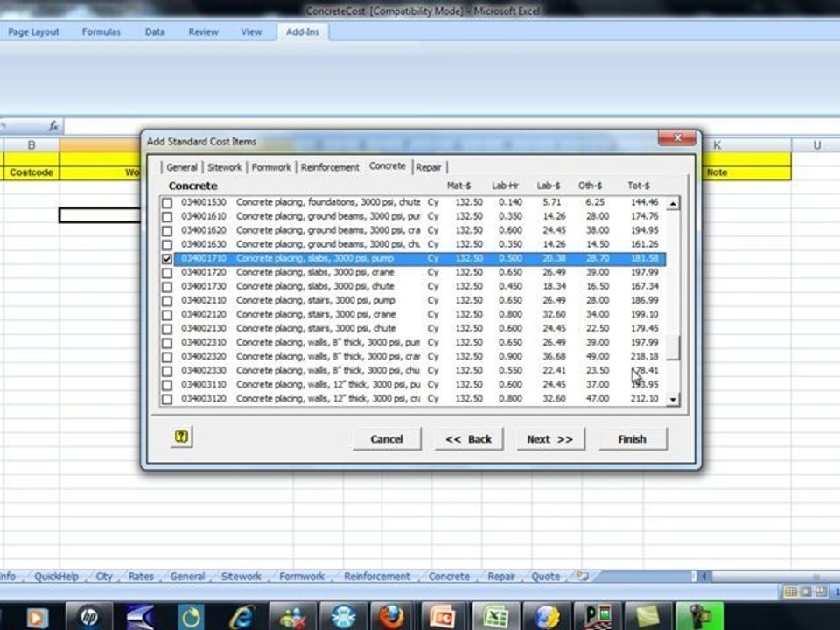Check item 034001730 slabs chute
The width and height of the screenshot is (840, 630).
click(167, 287)
